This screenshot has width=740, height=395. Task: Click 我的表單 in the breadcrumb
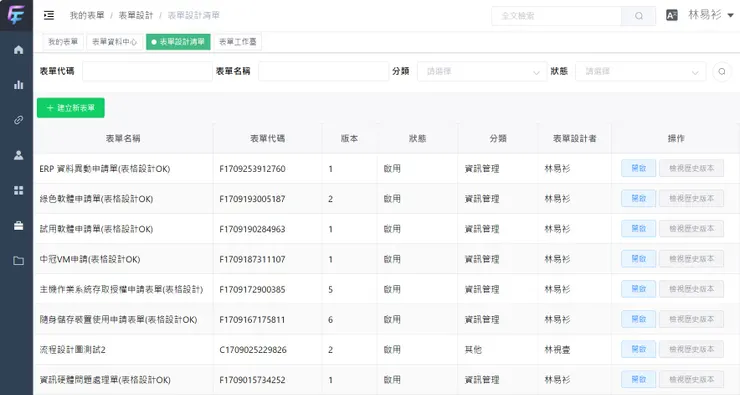(x=87, y=16)
